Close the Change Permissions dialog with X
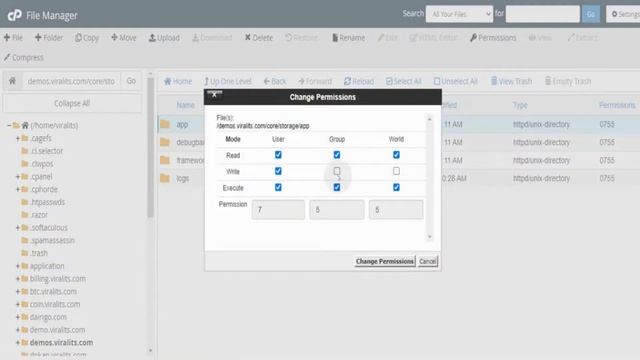The width and height of the screenshot is (640, 360). pyautogui.click(x=214, y=94)
